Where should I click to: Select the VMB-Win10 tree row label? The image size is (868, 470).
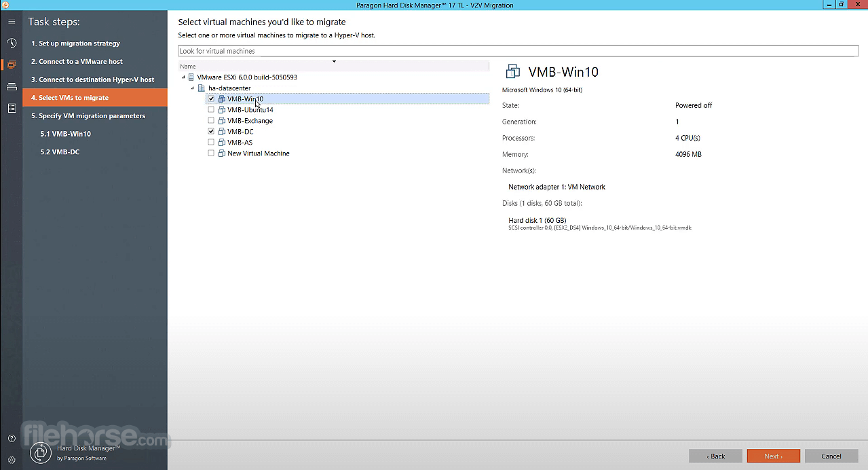click(x=246, y=99)
